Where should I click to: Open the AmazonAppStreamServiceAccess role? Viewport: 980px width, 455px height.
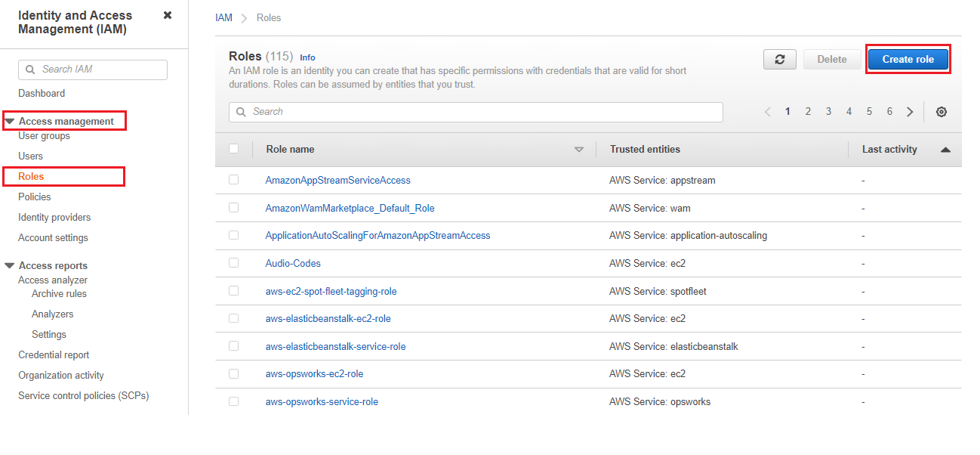(338, 181)
